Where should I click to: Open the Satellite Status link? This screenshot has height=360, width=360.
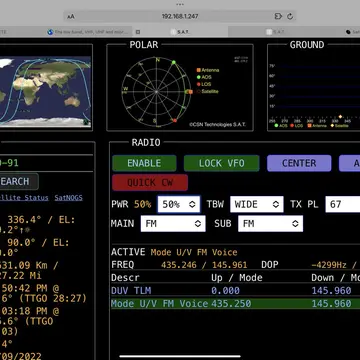(x=24, y=198)
